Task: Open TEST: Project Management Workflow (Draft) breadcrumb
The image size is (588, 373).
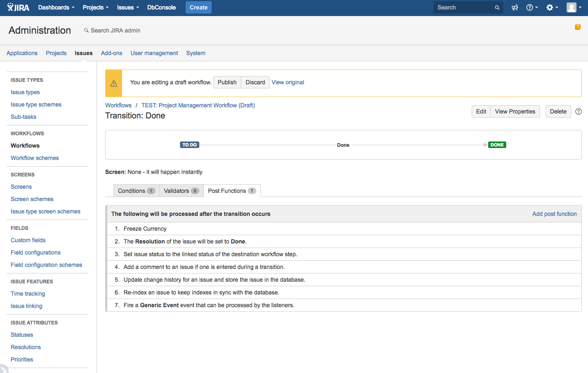Action: click(198, 105)
